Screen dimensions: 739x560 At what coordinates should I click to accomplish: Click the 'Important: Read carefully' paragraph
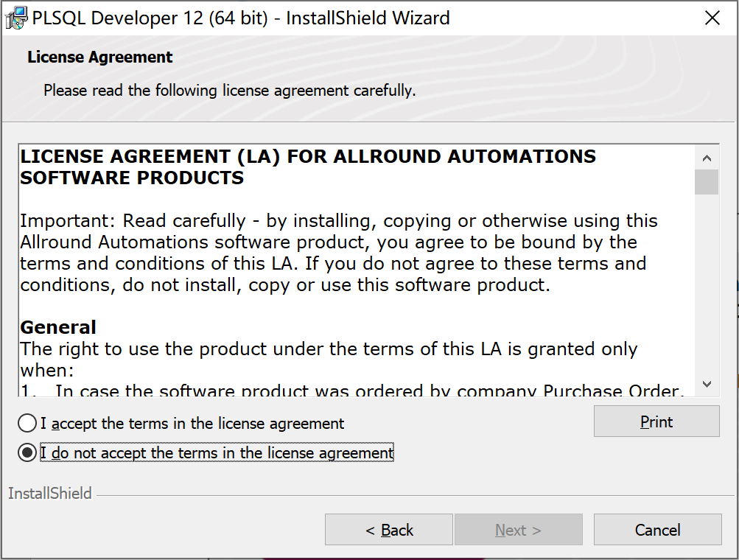pos(338,253)
